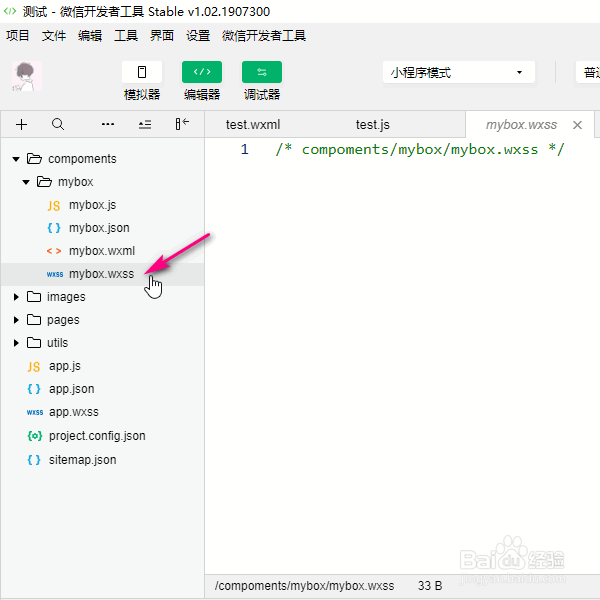Click line number 1 in the gutter

(x=245, y=149)
